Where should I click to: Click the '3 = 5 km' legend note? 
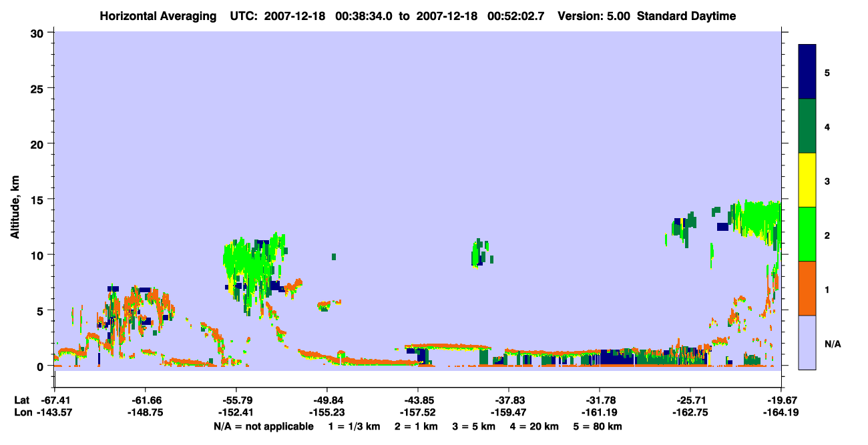click(x=475, y=426)
